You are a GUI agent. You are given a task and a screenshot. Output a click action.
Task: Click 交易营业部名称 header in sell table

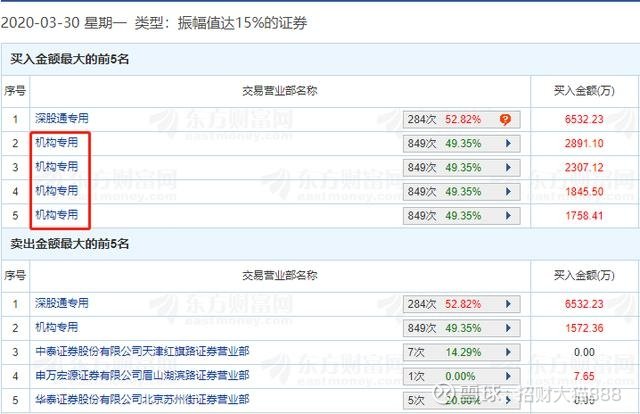(x=280, y=276)
